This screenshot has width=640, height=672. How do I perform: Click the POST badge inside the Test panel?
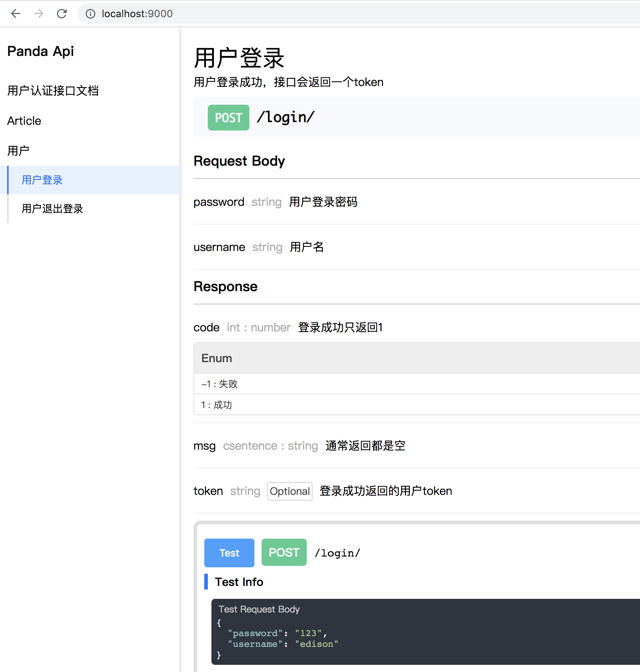pyautogui.click(x=284, y=552)
